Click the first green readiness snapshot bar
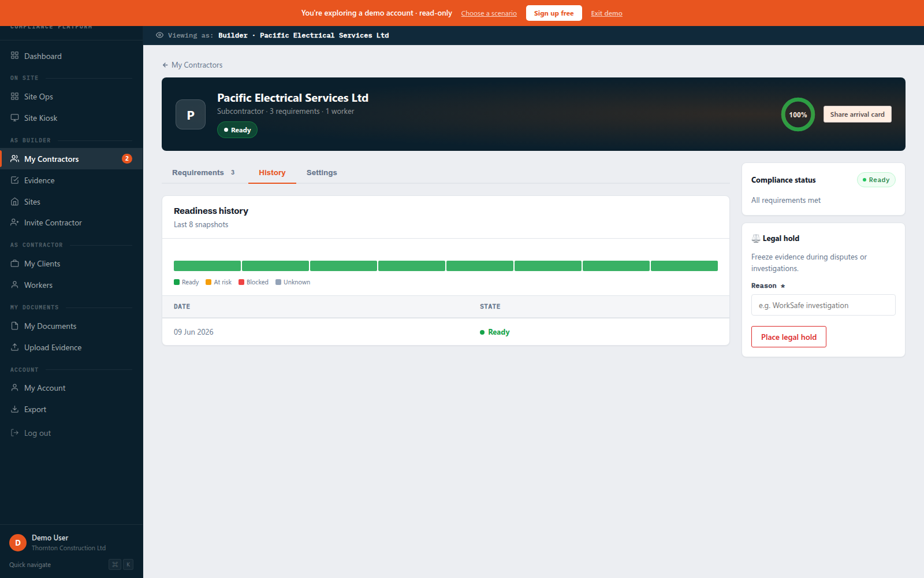The width and height of the screenshot is (924, 578). (207, 266)
